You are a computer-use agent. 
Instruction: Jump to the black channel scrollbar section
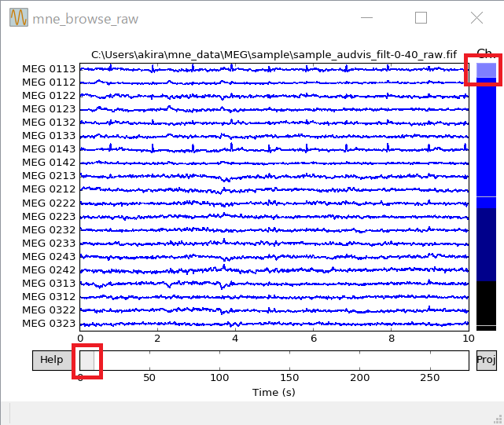coord(486,302)
